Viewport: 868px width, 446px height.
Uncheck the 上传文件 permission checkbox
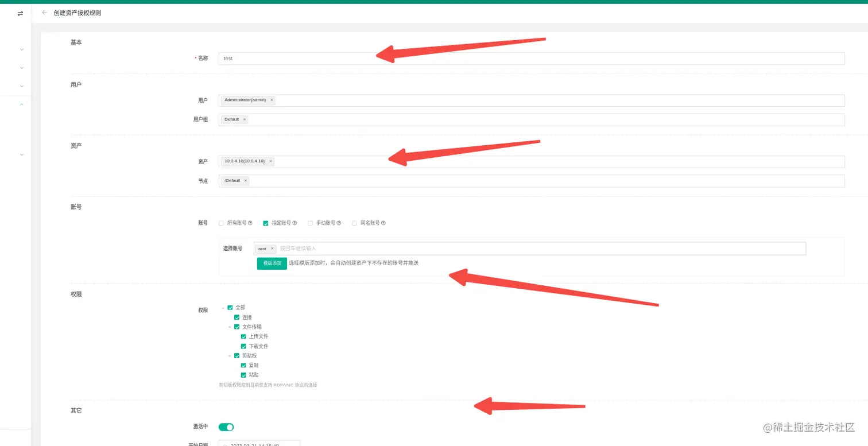243,336
